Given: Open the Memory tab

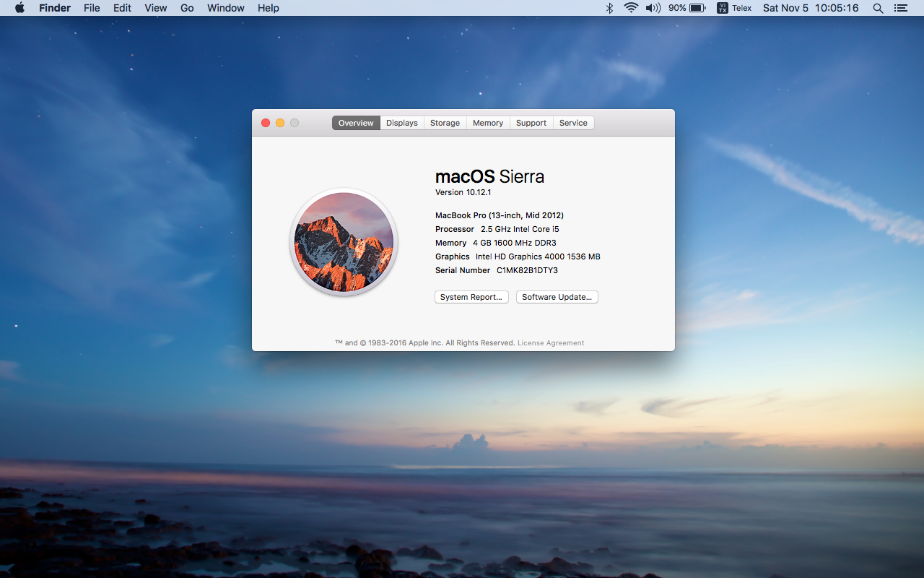Looking at the screenshot, I should point(488,123).
